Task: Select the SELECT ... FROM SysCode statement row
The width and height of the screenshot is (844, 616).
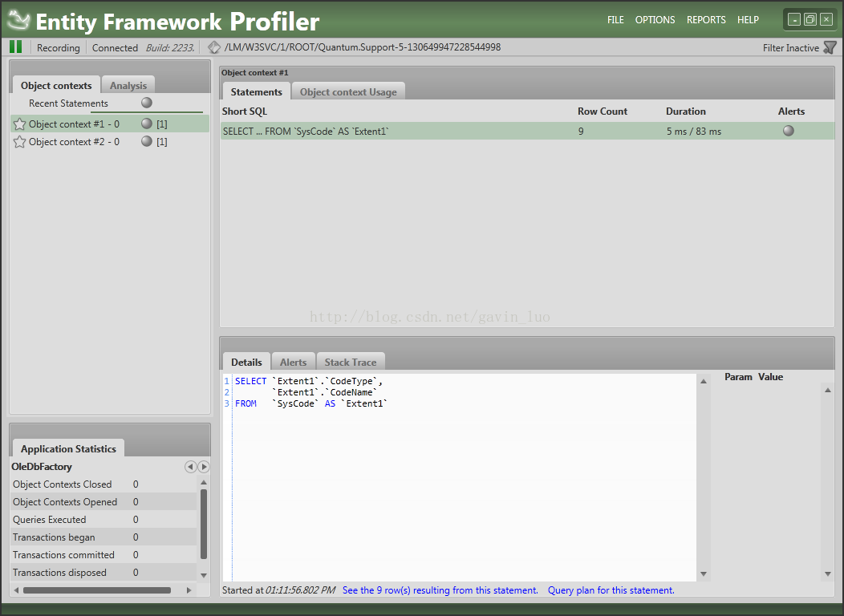Action: click(x=528, y=131)
